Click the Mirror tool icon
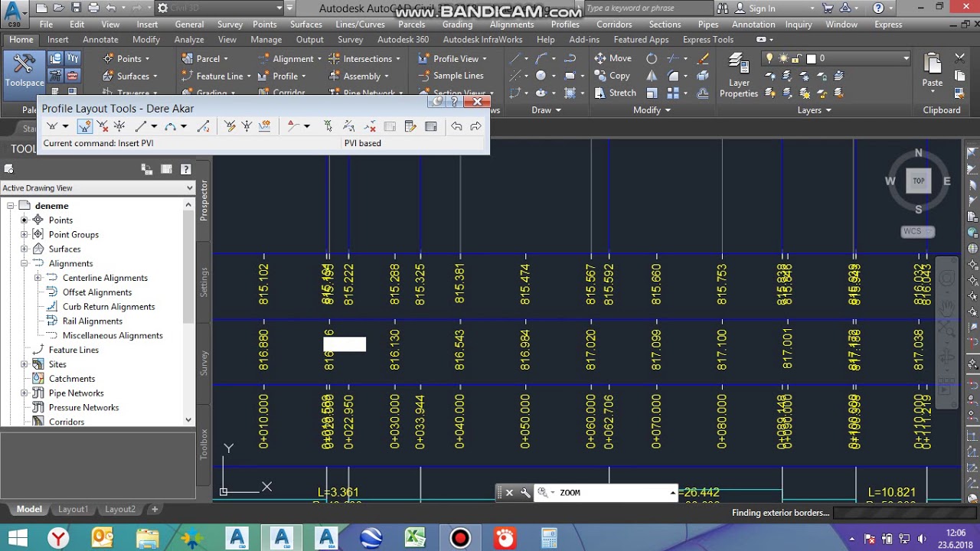This screenshot has width=980, height=551. [652, 76]
